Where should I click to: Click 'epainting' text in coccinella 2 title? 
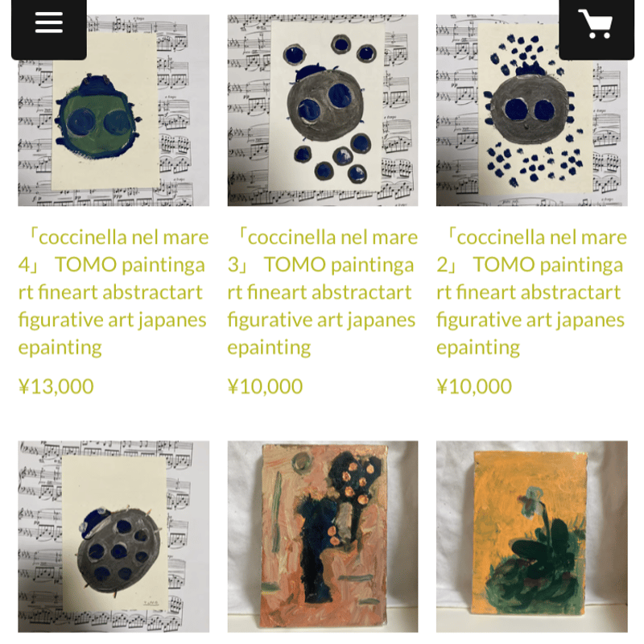478,348
